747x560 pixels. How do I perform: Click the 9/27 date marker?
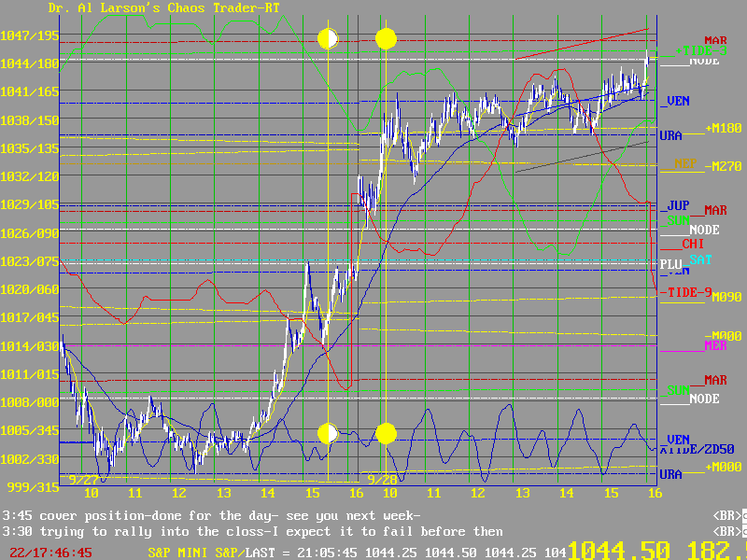pyautogui.click(x=80, y=479)
